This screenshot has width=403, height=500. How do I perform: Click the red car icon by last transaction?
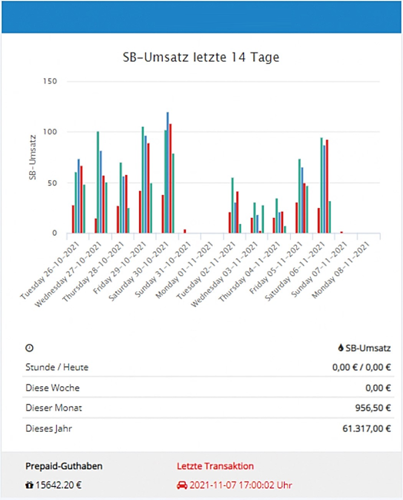click(x=182, y=485)
